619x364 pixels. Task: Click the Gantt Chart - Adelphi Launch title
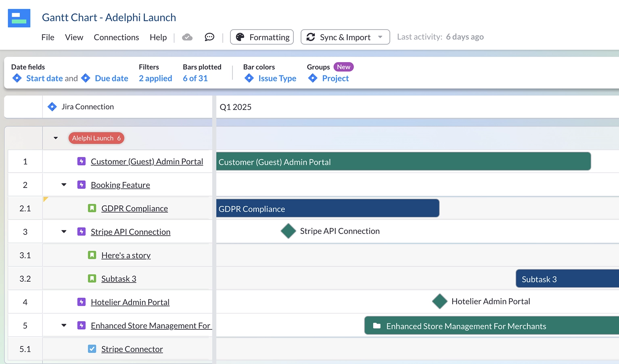pyautogui.click(x=109, y=17)
